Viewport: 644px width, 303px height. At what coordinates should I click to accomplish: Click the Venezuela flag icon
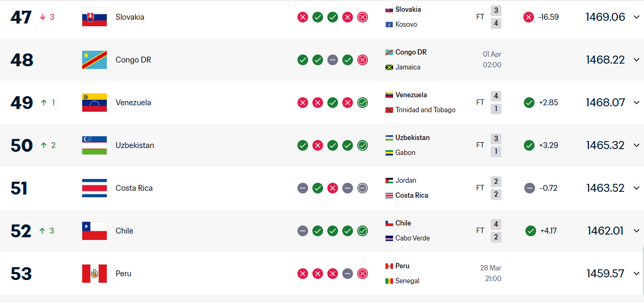click(x=95, y=103)
